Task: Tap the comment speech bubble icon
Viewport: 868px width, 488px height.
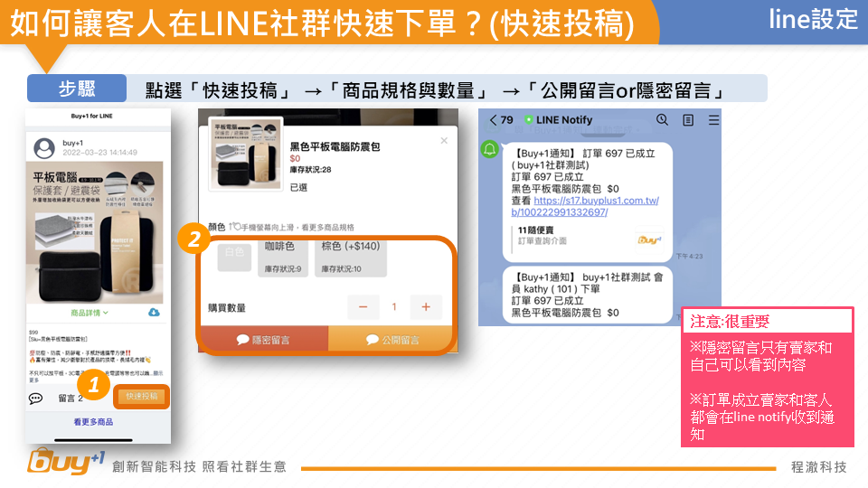Action: (x=36, y=398)
